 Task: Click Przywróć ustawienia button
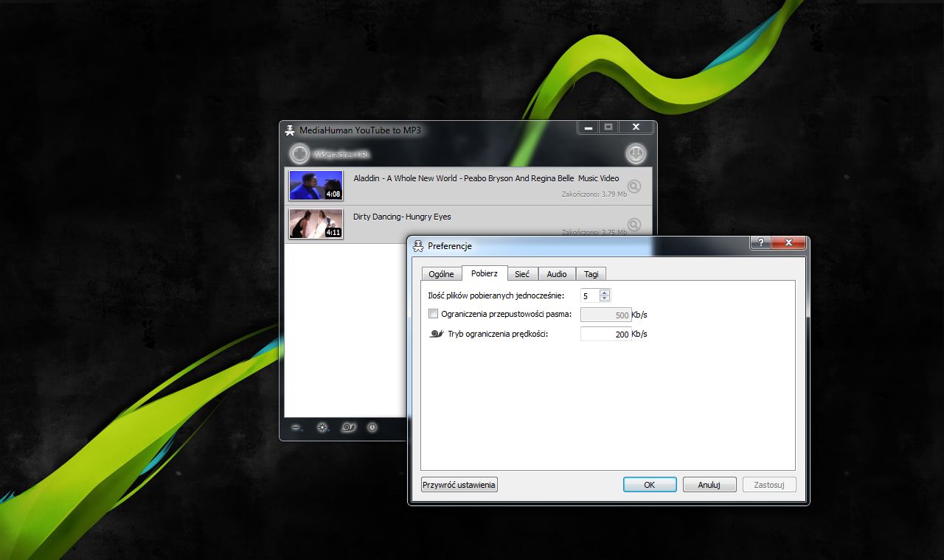(x=459, y=485)
